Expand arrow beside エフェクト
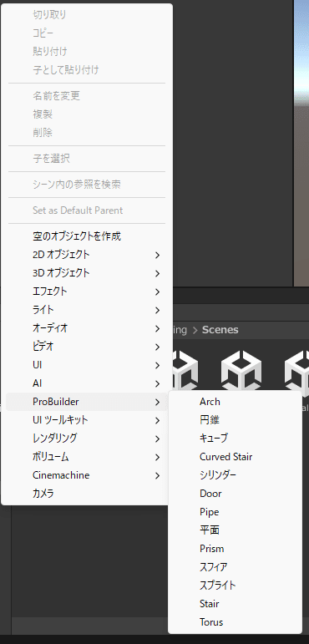Viewport: 309px width, 644px height. tap(157, 292)
